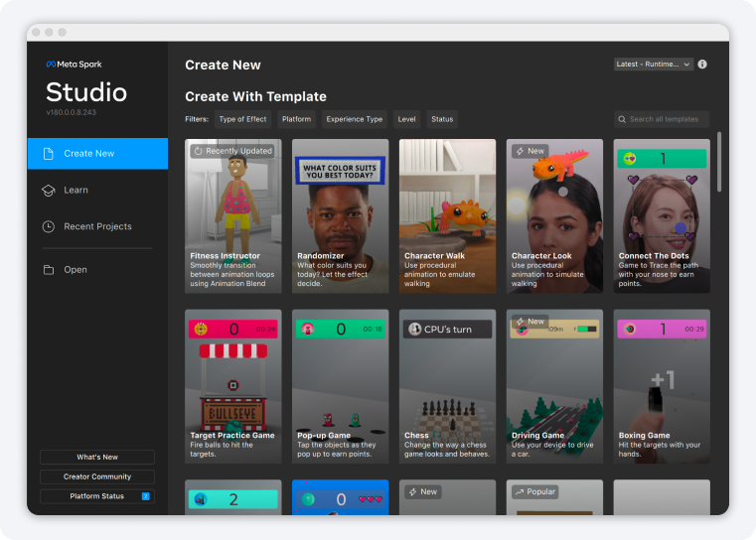This screenshot has width=756, height=540.
Task: Click the Meta Spark logo icon
Action: [51, 65]
